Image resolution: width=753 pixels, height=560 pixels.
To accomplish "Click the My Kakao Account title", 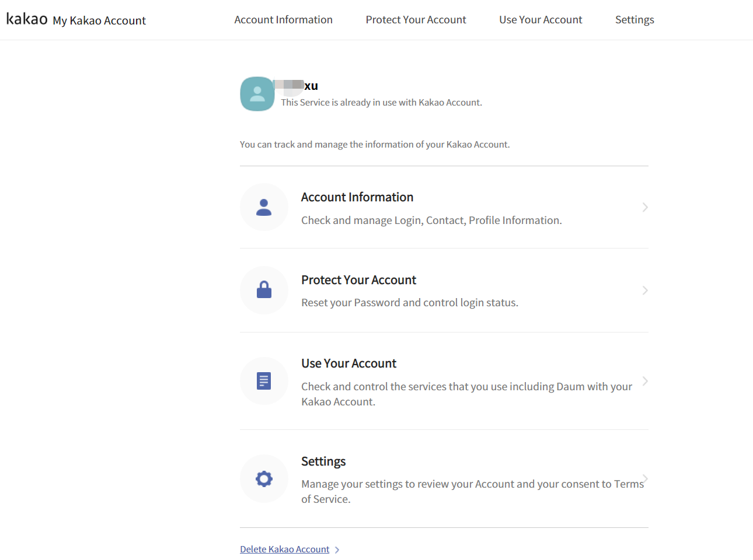I will point(99,20).
